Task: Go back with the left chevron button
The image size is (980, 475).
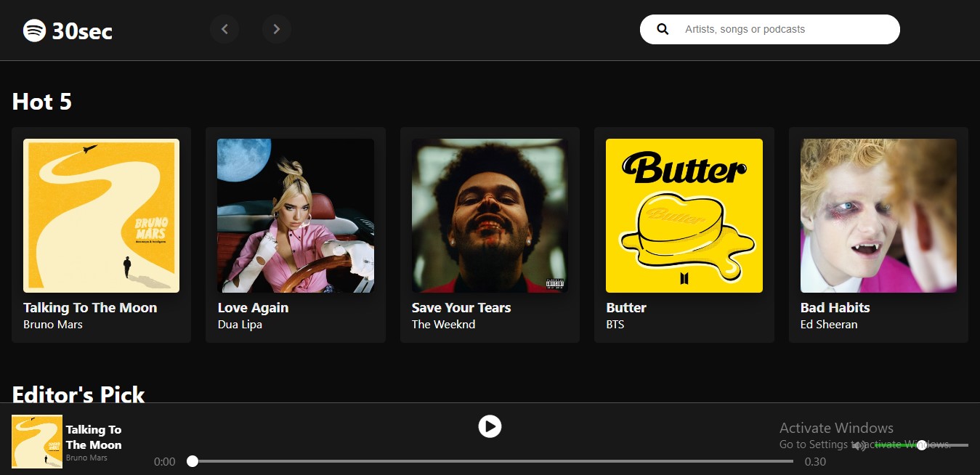Action: (224, 29)
